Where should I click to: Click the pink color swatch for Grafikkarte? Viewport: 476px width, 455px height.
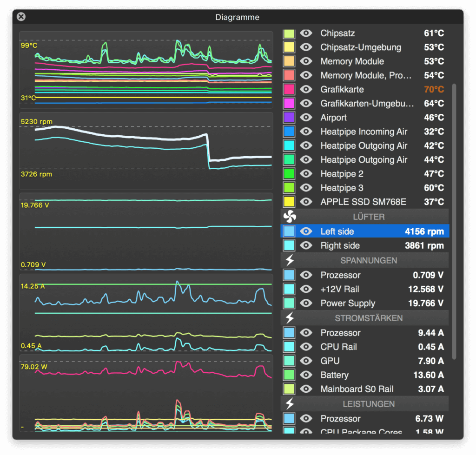(288, 89)
